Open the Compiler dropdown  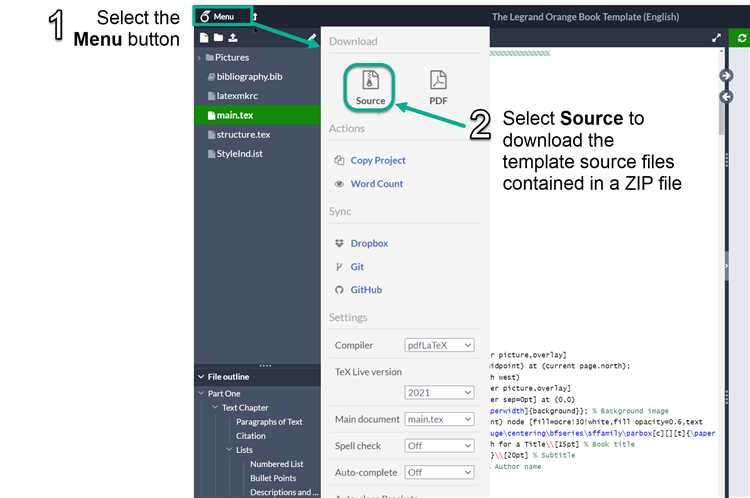point(439,345)
